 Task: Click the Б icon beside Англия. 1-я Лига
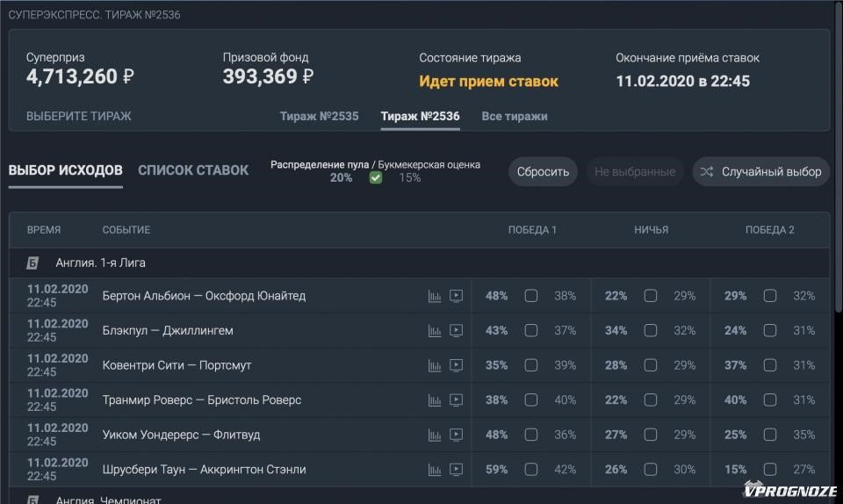coord(32,263)
